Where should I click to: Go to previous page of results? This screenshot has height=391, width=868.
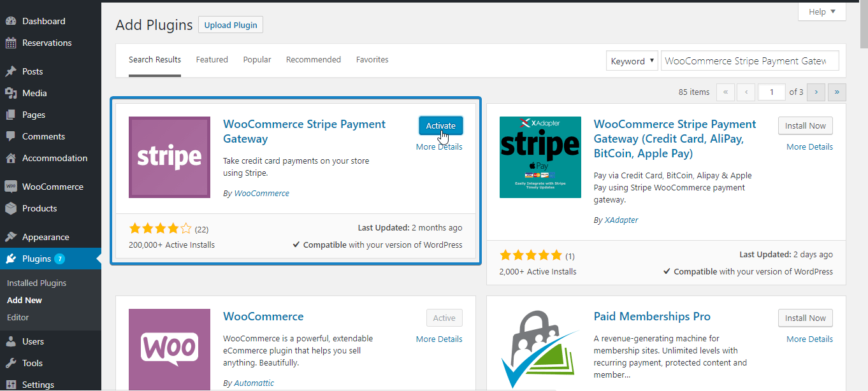point(746,92)
